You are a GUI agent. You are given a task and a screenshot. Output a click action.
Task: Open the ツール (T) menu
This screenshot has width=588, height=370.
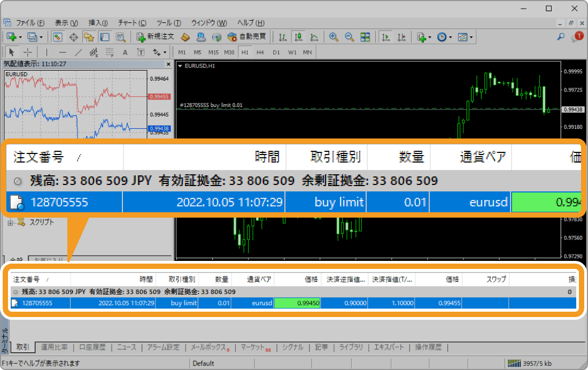(x=169, y=23)
